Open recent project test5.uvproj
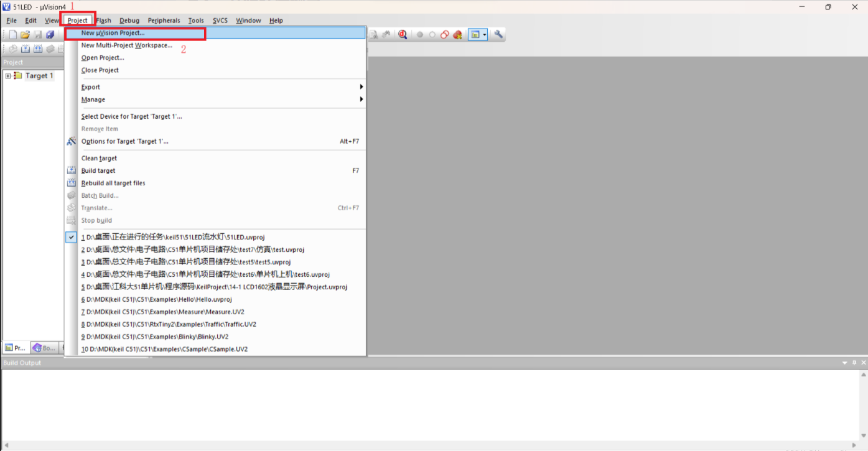Image resolution: width=868 pixels, height=451 pixels. pyautogui.click(x=215, y=262)
